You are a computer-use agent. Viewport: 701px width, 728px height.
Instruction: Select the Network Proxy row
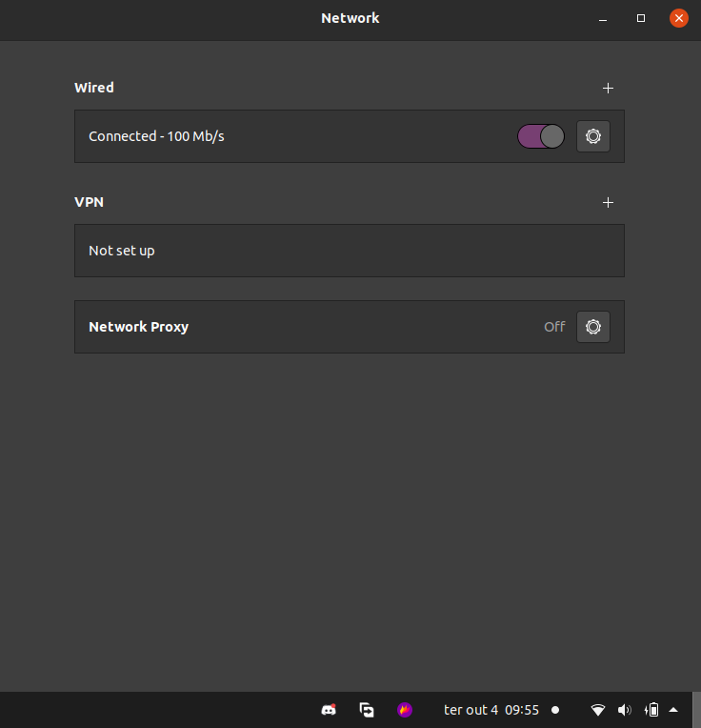pyautogui.click(x=350, y=327)
